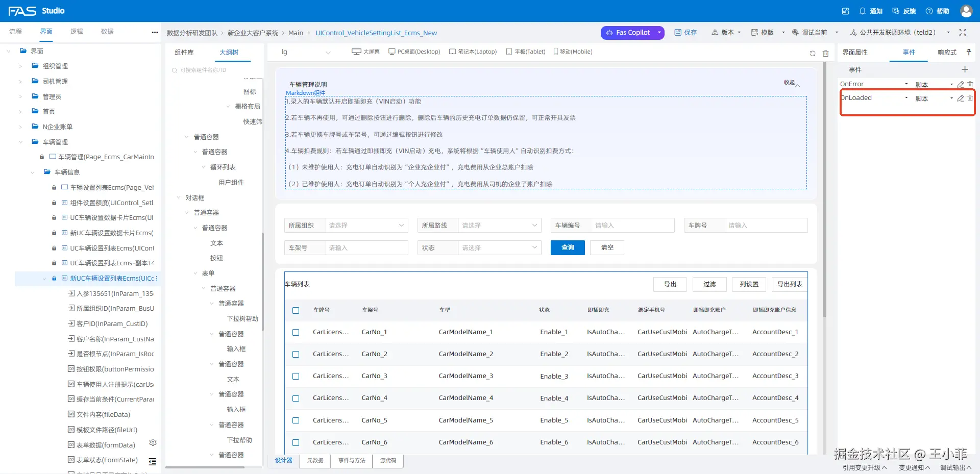Click lock icon beside 车辆管理(Page_Ecms_CarMainIn
980x474 pixels.
(x=42, y=157)
